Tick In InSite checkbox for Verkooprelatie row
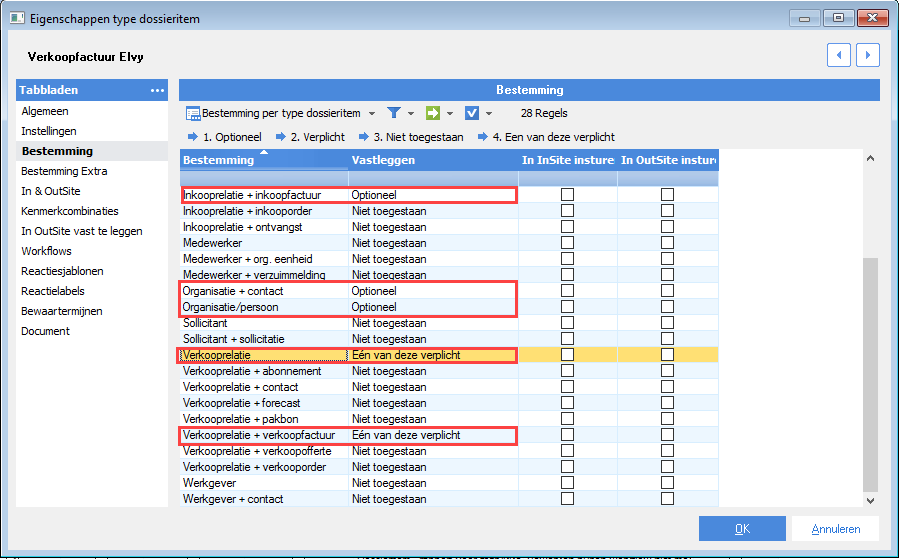Image resolution: width=901 pixels, height=559 pixels. [x=567, y=355]
